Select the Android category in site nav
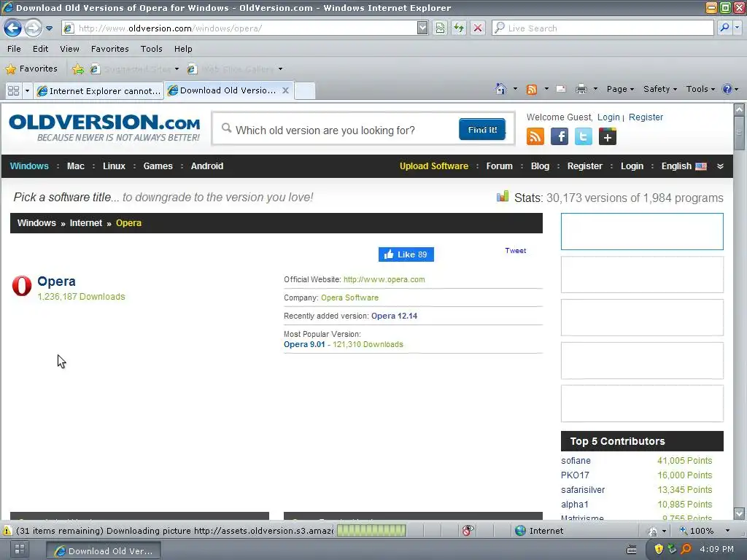 click(x=206, y=166)
